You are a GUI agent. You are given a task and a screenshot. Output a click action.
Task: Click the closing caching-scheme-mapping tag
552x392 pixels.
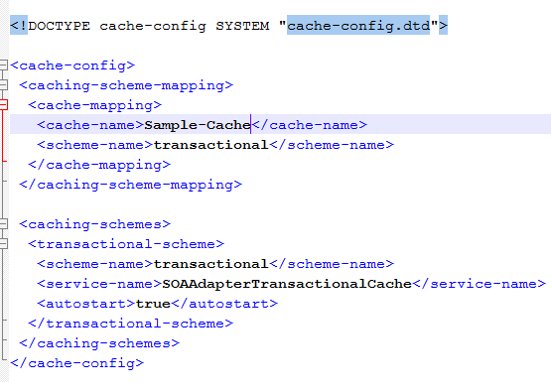(x=131, y=185)
